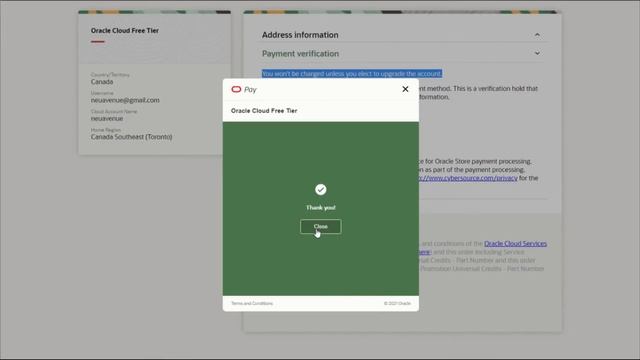Open the cybersource.com/privacy link
Viewport: 640px width, 360px height.
click(468, 178)
